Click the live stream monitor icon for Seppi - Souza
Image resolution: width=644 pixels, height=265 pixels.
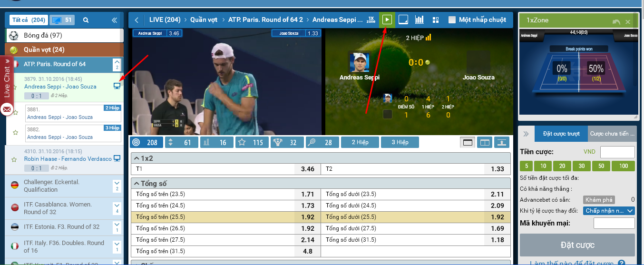tap(117, 86)
